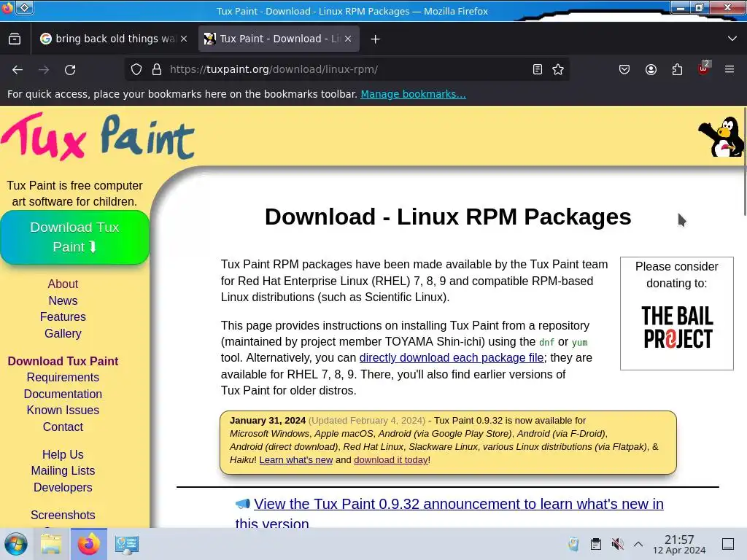Image resolution: width=747 pixels, height=560 pixels.
Task: Click the site security padlock icon
Action: click(157, 69)
